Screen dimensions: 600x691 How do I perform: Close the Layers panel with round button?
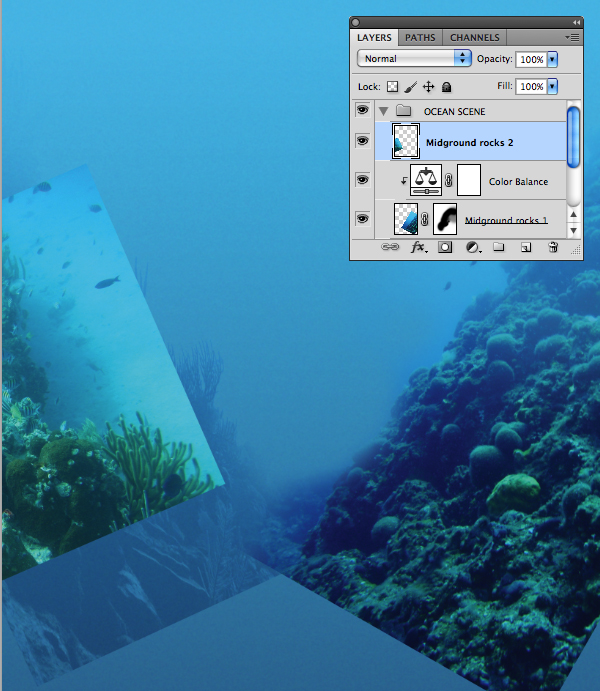[356, 22]
